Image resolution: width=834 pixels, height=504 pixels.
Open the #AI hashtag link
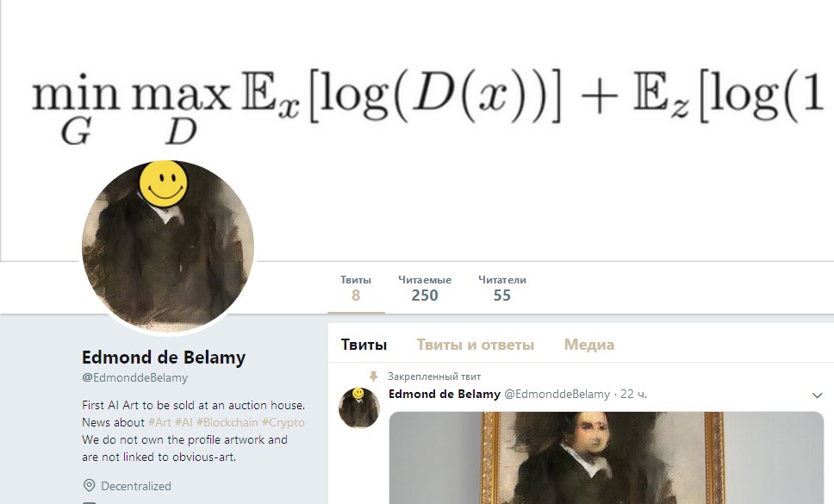tap(184, 422)
